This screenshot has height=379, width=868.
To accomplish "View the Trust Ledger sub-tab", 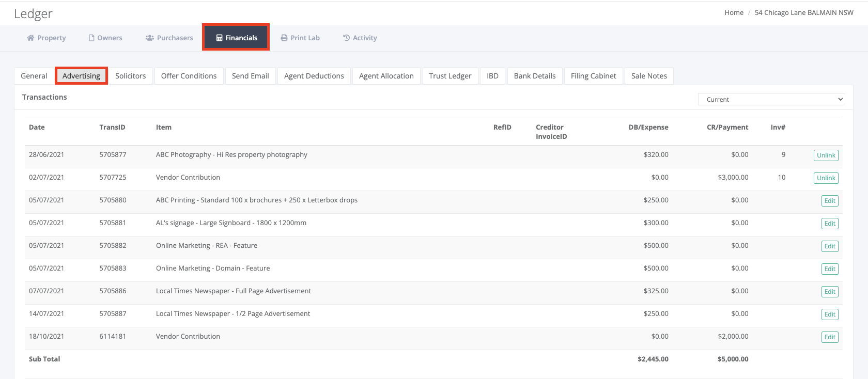I will point(450,76).
